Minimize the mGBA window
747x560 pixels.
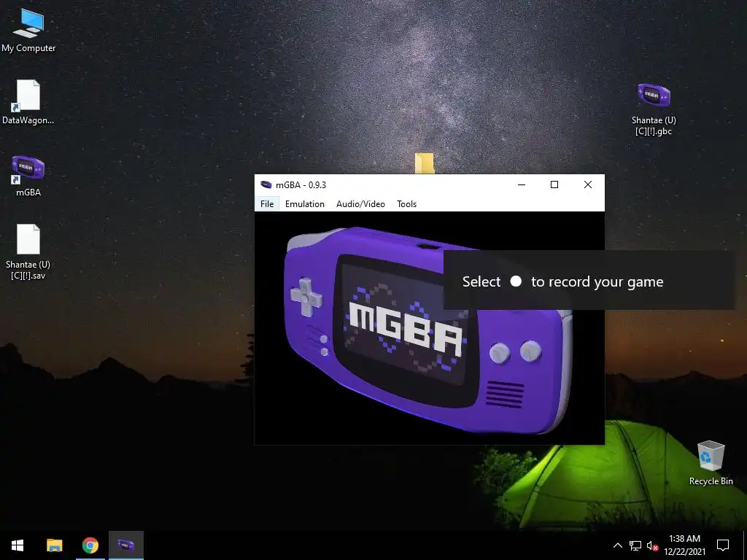tap(522, 184)
